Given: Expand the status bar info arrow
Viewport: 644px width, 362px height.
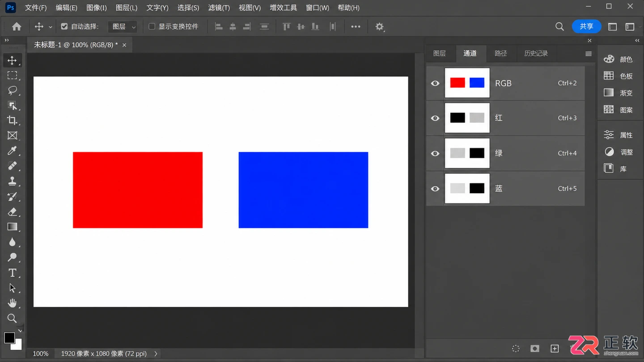Looking at the screenshot, I should coord(156,354).
